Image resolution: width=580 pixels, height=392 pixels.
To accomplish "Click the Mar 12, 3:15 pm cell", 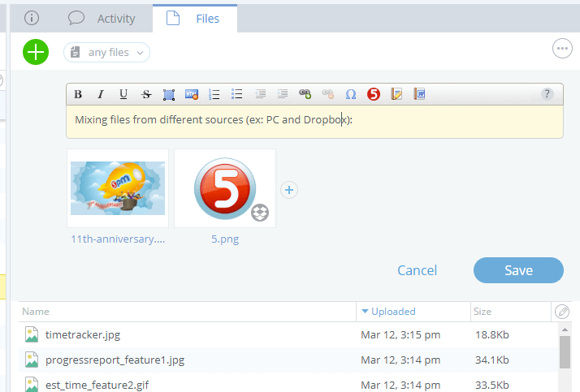I will point(400,334).
